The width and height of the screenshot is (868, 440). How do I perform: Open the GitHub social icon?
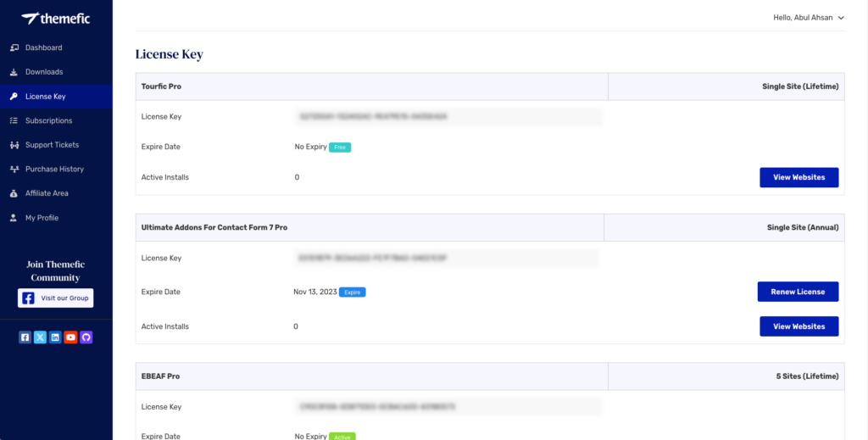tap(86, 337)
